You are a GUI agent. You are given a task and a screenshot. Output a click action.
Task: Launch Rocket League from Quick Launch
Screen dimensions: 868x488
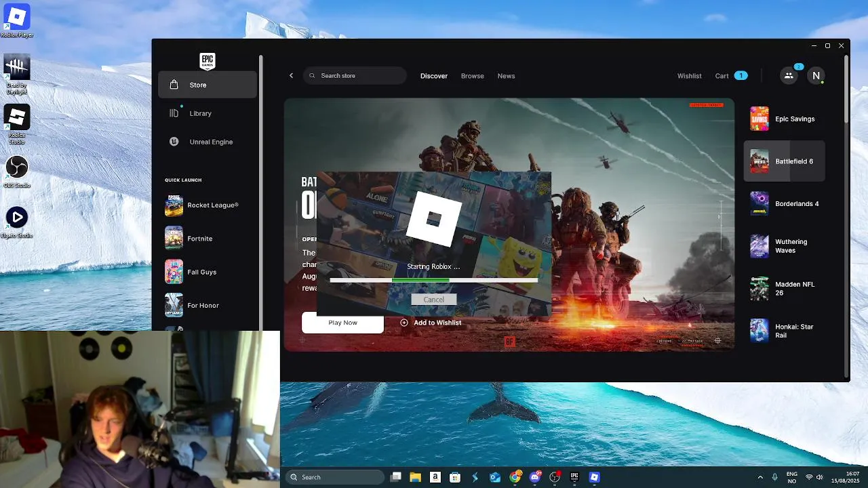pos(208,205)
